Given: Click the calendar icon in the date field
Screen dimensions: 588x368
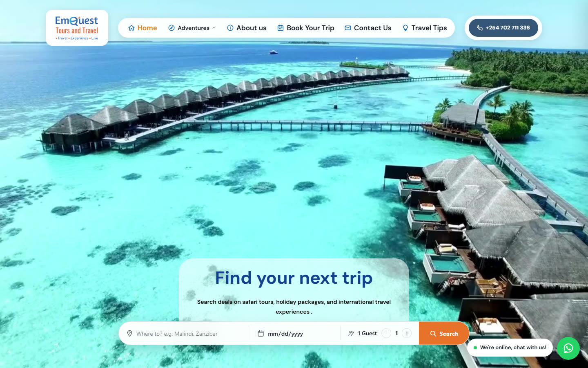Looking at the screenshot, I should pos(261,333).
